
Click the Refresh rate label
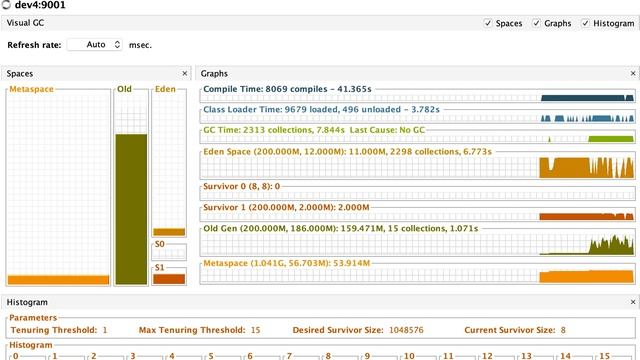click(34, 45)
